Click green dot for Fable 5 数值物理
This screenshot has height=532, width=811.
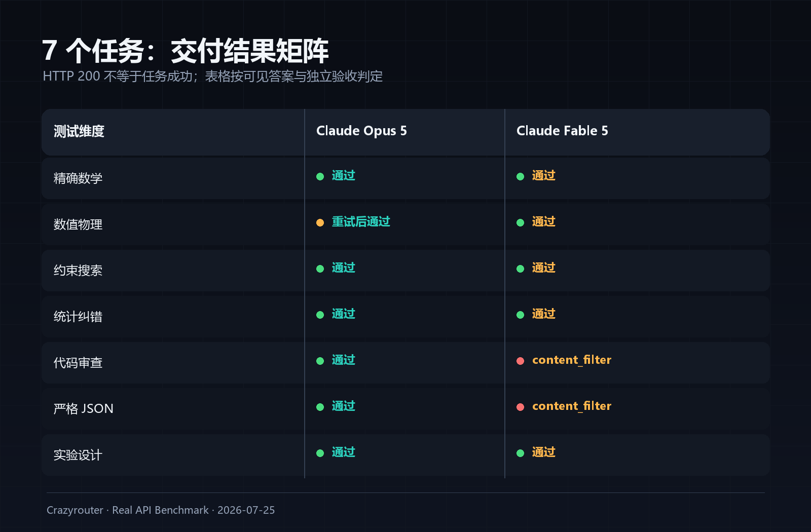click(520, 222)
